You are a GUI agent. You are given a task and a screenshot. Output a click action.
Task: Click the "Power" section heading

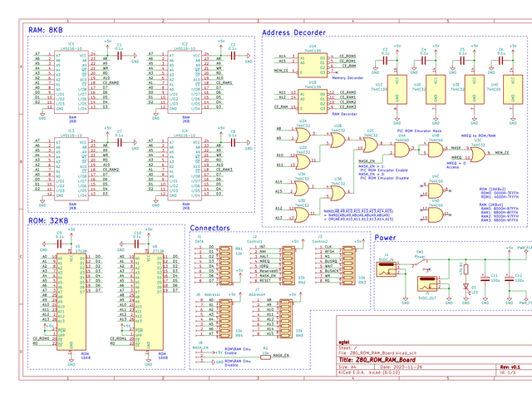(385, 238)
